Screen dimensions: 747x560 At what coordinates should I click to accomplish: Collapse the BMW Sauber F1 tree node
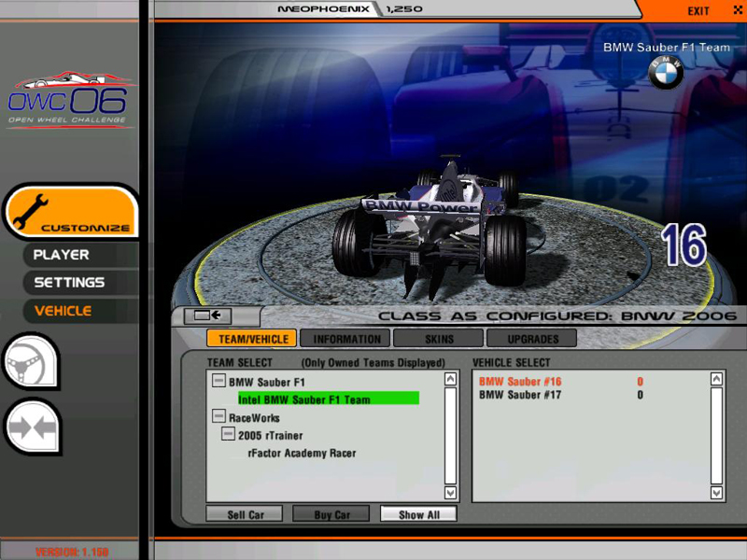[x=218, y=381]
